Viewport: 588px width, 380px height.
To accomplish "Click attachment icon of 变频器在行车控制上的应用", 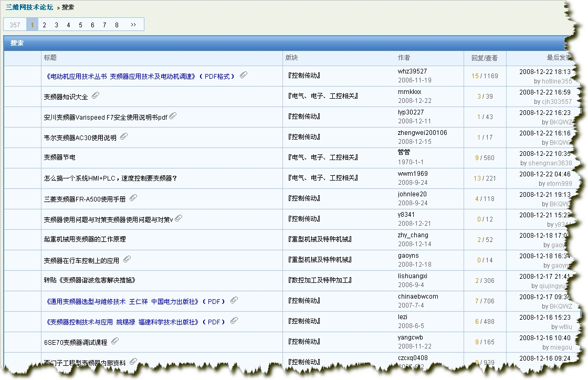I will coord(127,259).
